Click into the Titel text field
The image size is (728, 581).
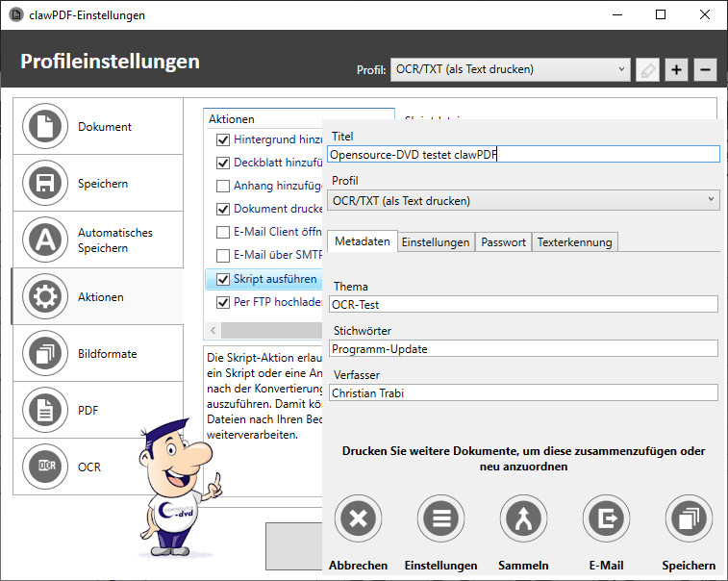pyautogui.click(x=523, y=154)
